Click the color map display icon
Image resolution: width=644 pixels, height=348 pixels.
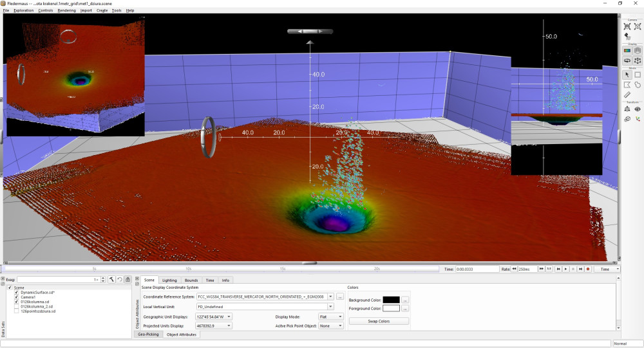[627, 50]
